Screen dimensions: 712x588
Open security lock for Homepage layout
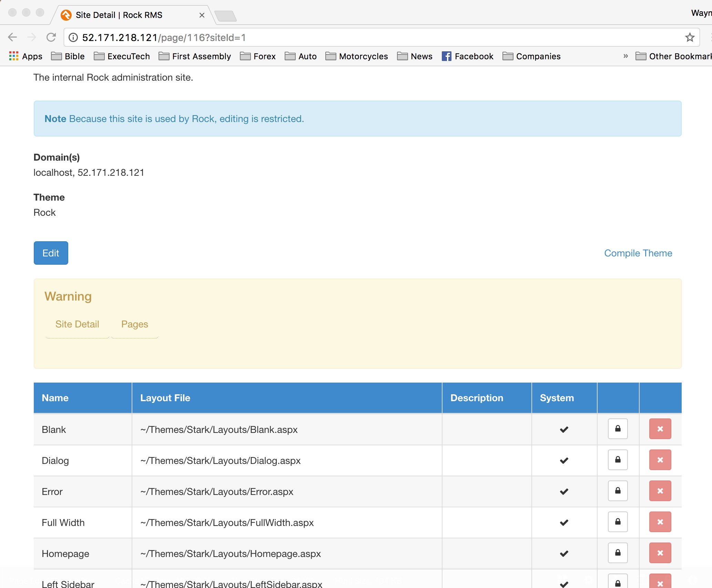click(618, 553)
